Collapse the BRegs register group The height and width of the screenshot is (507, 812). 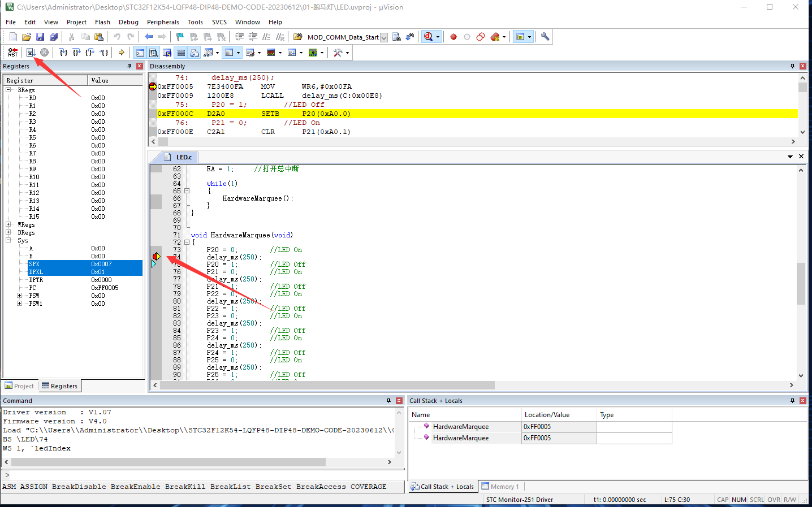(8, 90)
